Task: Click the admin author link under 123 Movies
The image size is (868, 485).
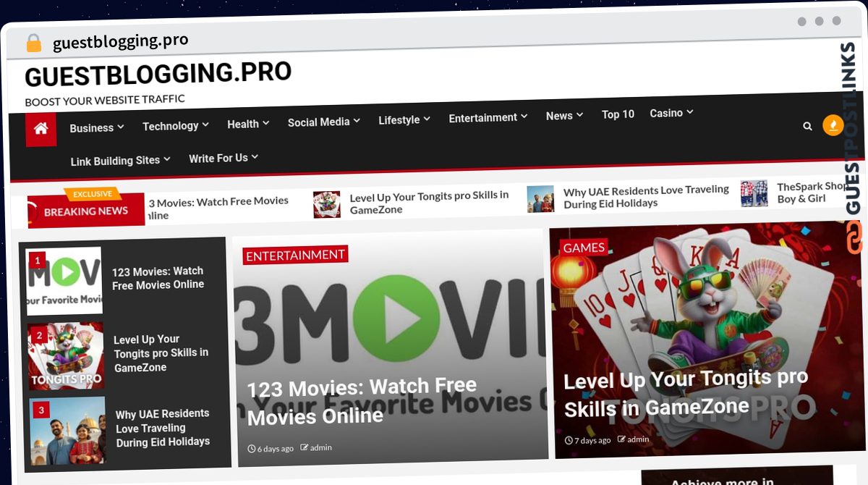Action: (320, 447)
